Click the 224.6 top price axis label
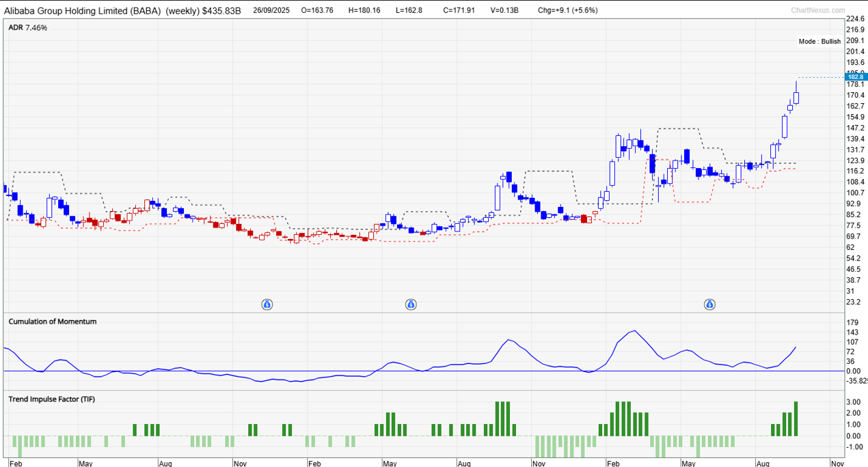This screenshot has height=467, width=868. (x=855, y=19)
